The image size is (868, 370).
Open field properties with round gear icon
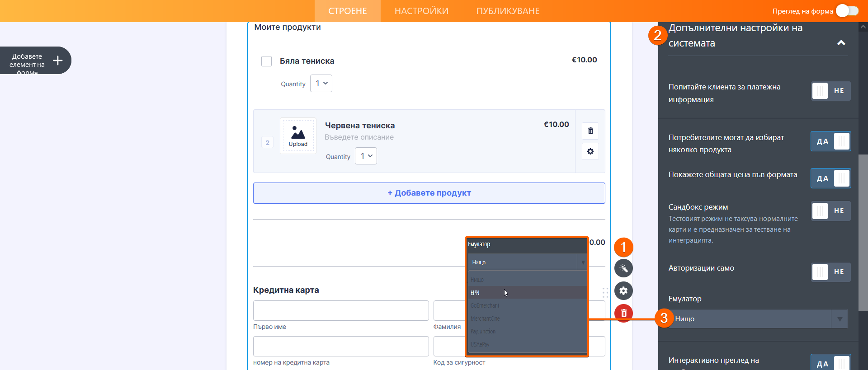coord(623,290)
